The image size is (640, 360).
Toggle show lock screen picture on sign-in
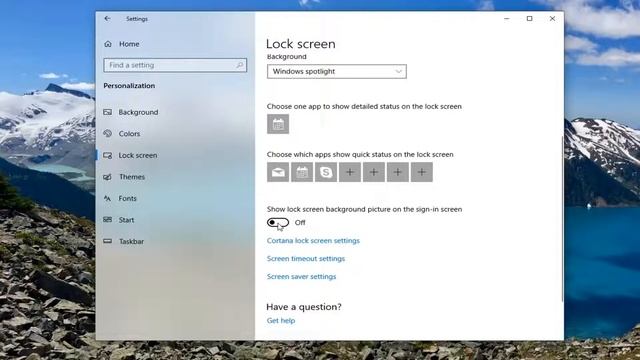pyautogui.click(x=278, y=222)
